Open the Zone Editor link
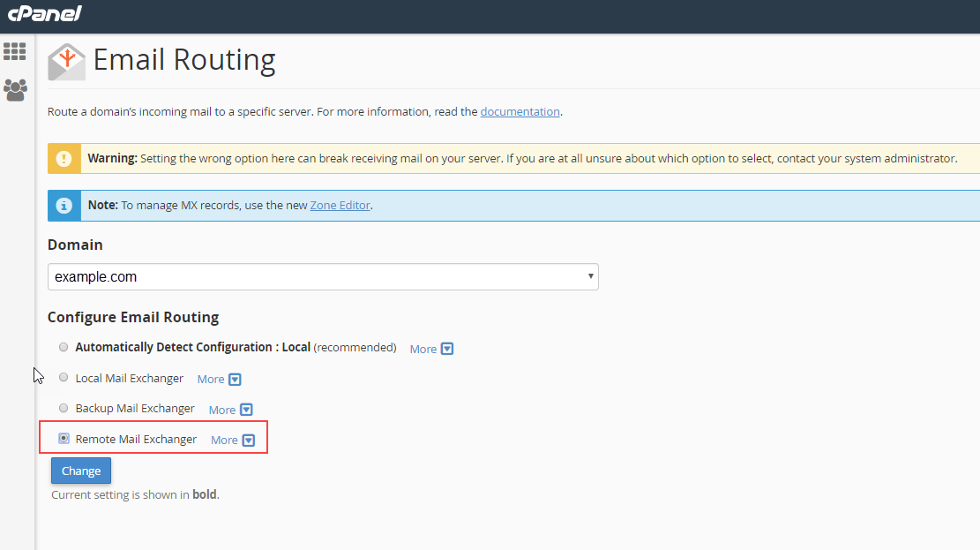The height and width of the screenshot is (550, 980). pos(340,206)
